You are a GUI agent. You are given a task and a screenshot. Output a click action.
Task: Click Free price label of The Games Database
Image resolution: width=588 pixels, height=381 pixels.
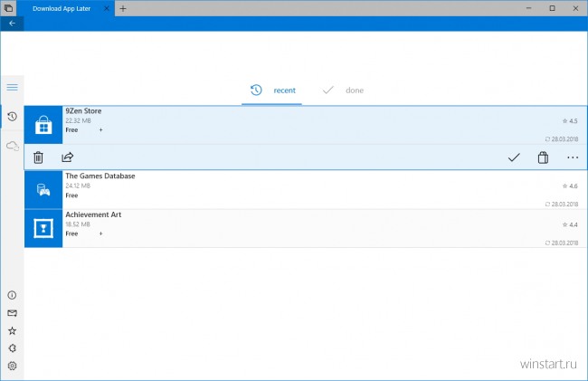pyautogui.click(x=71, y=195)
